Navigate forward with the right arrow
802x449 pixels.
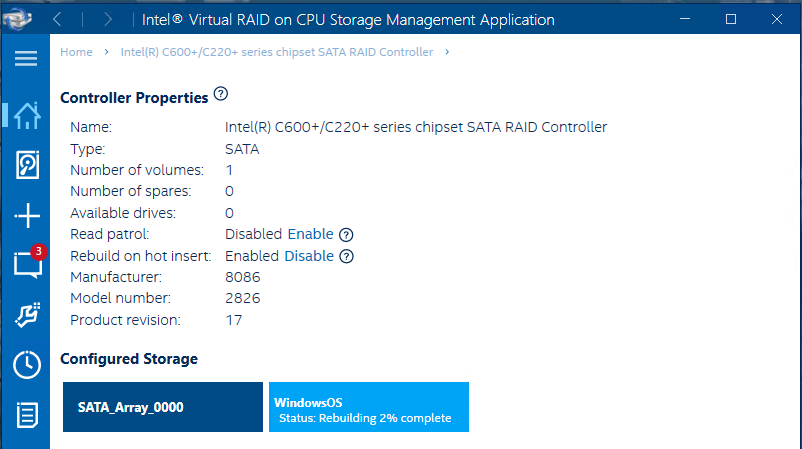pyautogui.click(x=107, y=19)
